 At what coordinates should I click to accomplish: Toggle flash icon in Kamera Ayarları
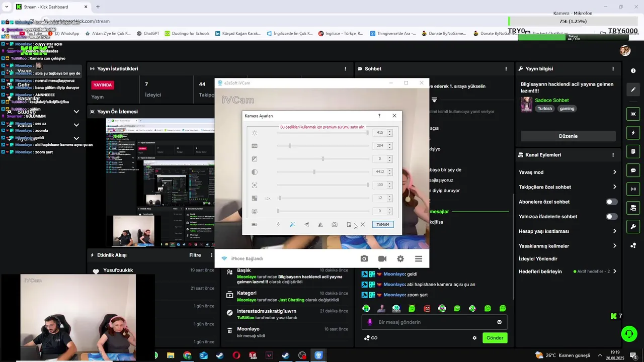coord(278,225)
